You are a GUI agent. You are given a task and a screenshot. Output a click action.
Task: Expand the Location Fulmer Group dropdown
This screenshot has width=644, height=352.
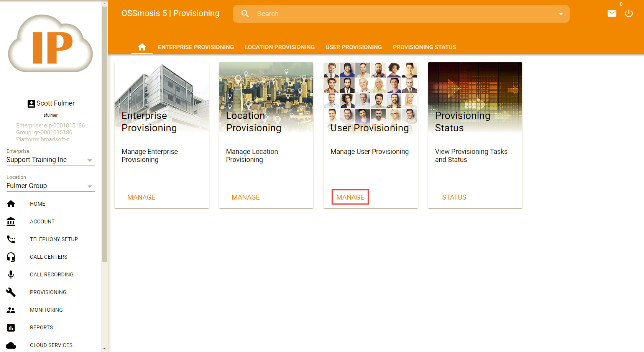coord(90,187)
